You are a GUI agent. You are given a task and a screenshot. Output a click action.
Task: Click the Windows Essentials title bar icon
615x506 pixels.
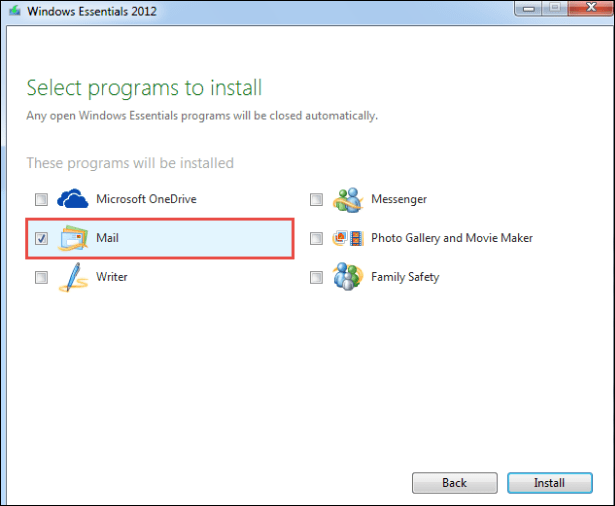15,11
